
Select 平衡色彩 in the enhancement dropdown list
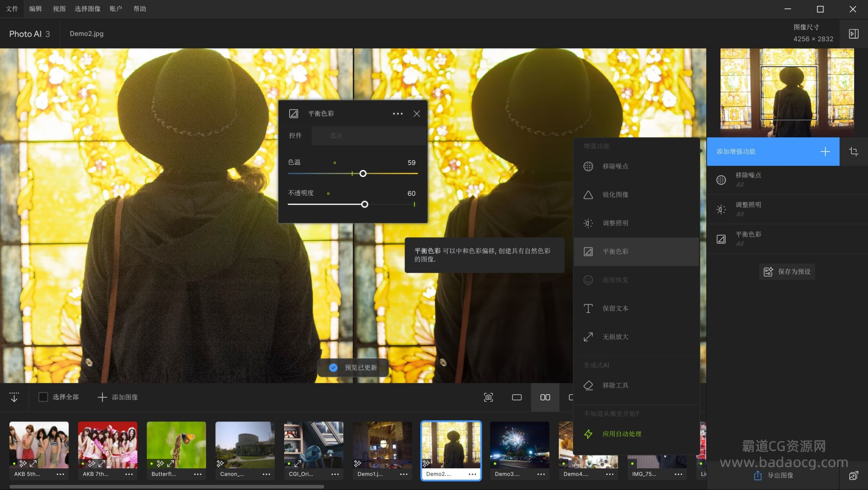(x=636, y=252)
